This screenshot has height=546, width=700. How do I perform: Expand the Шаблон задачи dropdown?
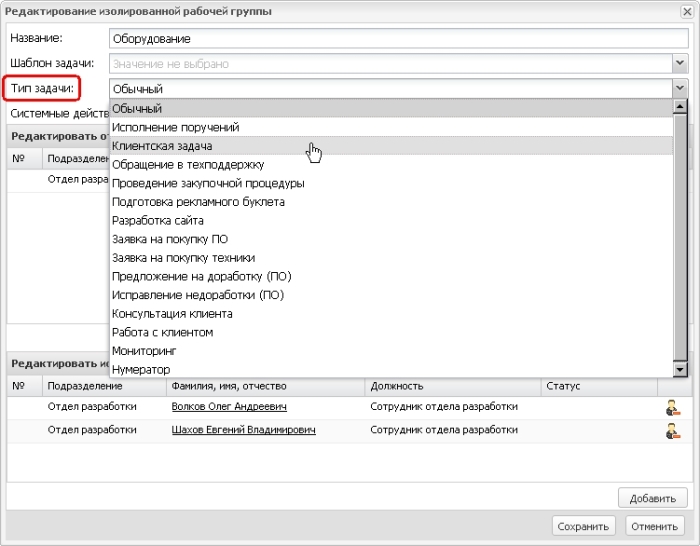tap(680, 63)
